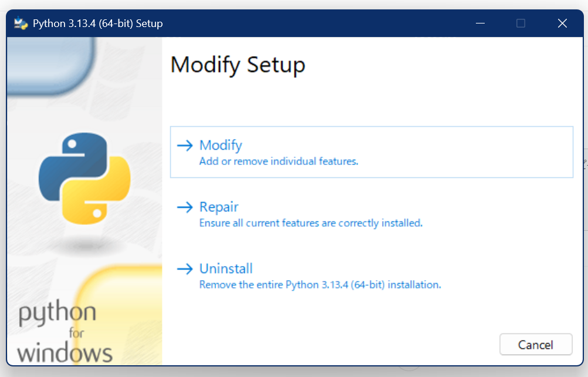
Task: Choose Modify to add or remove features
Action: [x=371, y=152]
